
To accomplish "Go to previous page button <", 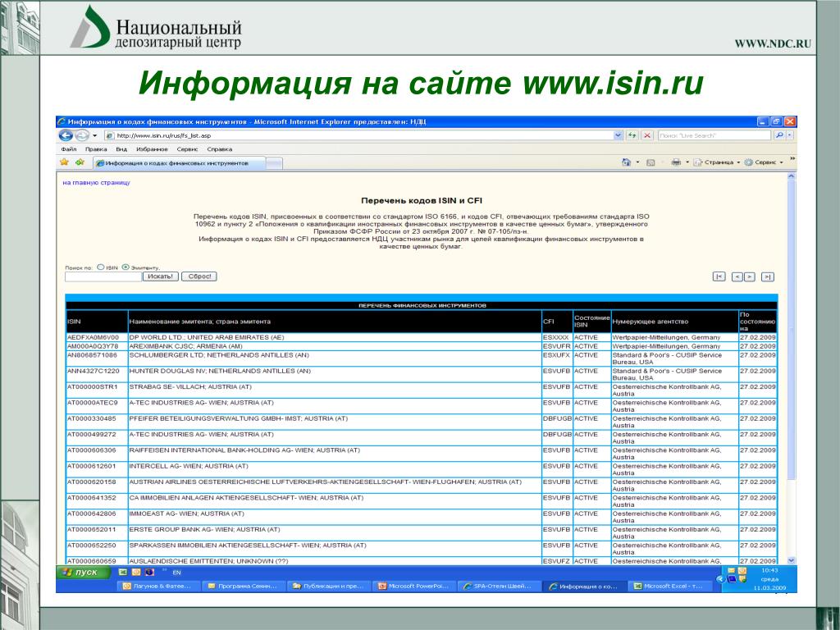I will coord(737,277).
